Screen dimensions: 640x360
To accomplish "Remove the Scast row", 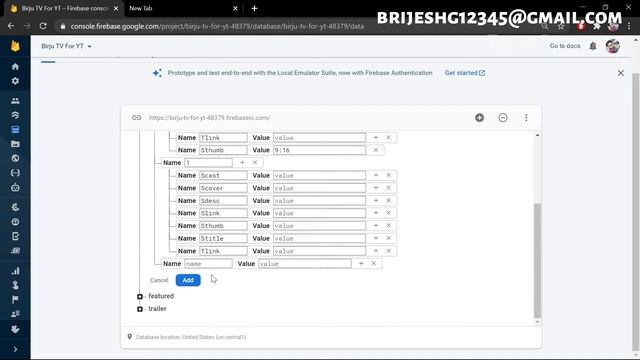I will point(389,175).
